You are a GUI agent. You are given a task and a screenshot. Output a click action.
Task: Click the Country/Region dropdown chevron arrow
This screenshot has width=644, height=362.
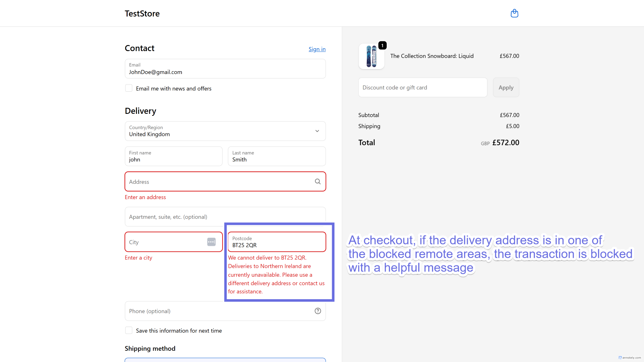click(x=317, y=131)
